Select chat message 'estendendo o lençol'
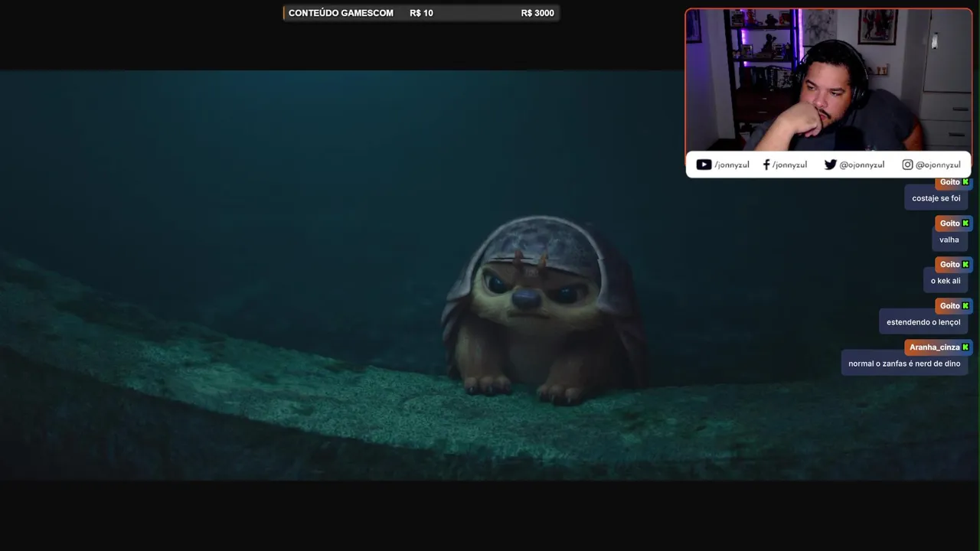This screenshot has height=551, width=980. pos(923,322)
